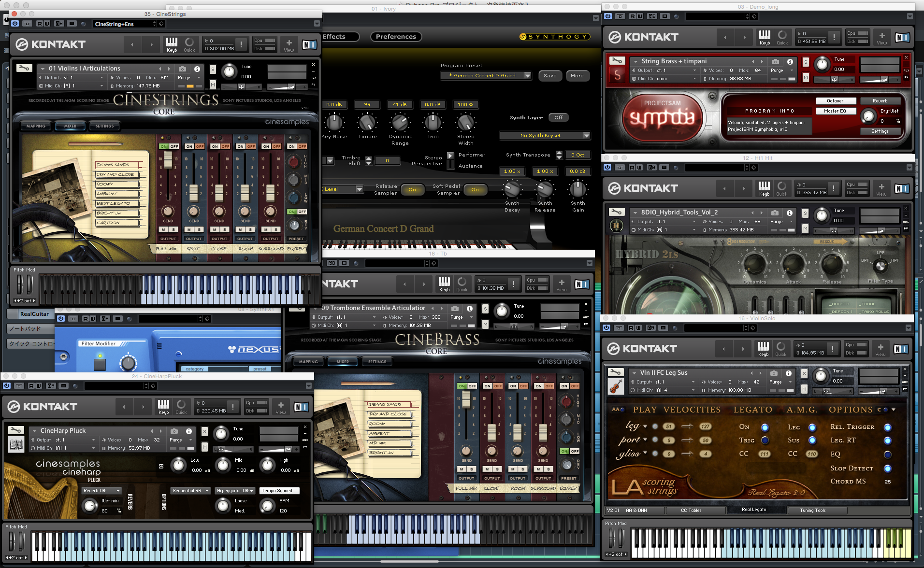Viewport: 924px width, 568px height.
Task: Click the Keyb keyboard icon in CineStrings header
Action: (172, 44)
